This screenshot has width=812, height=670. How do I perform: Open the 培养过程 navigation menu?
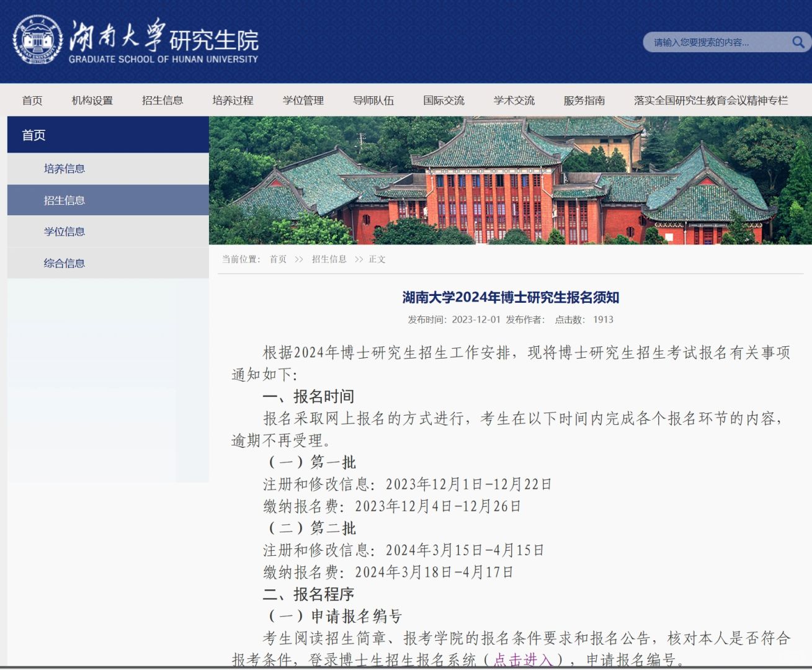click(233, 100)
